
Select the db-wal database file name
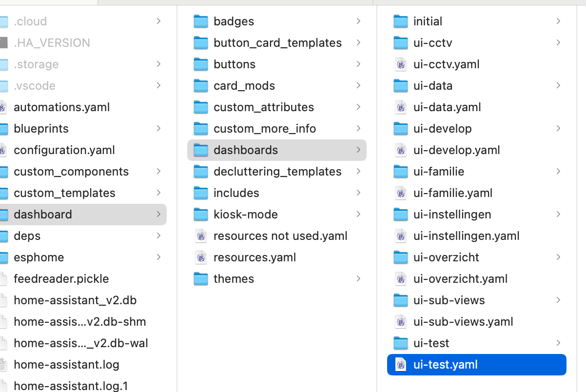point(81,343)
